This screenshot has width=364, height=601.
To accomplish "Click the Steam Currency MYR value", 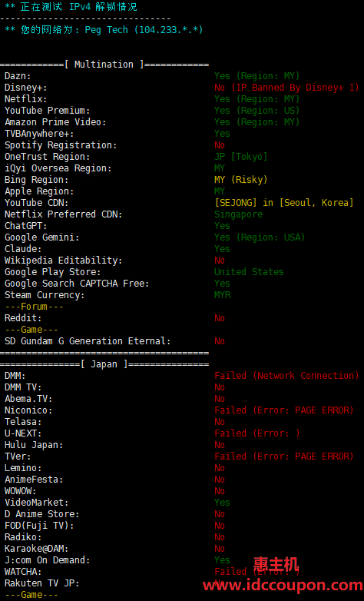I will coord(222,295).
